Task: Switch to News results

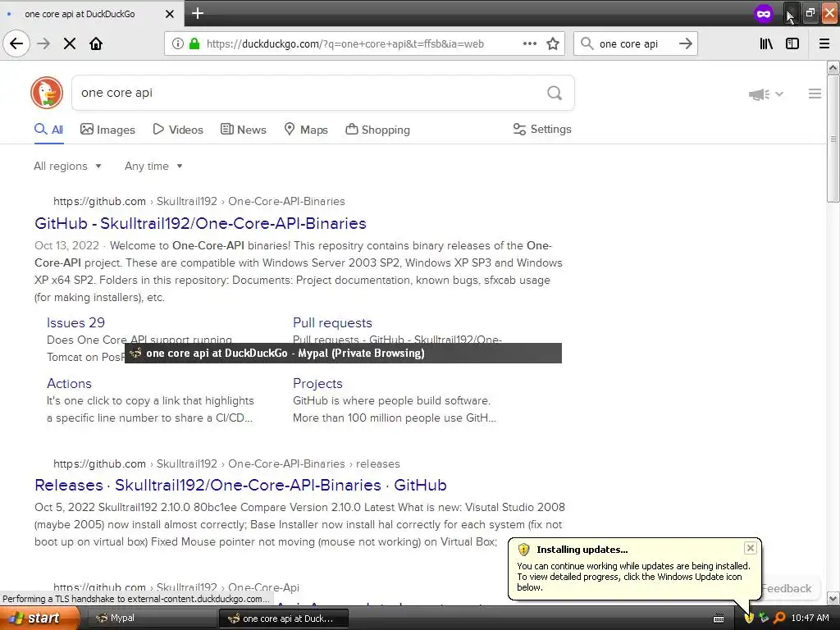Action: pos(243,130)
